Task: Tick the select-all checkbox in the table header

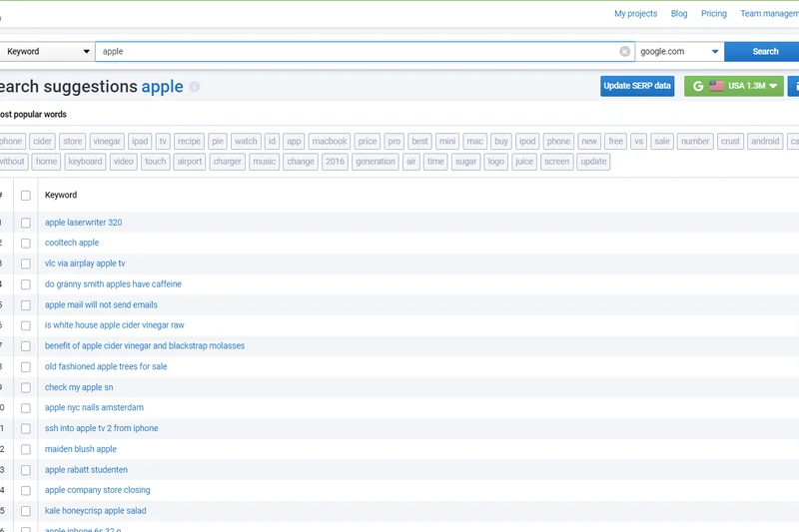Action: click(26, 196)
